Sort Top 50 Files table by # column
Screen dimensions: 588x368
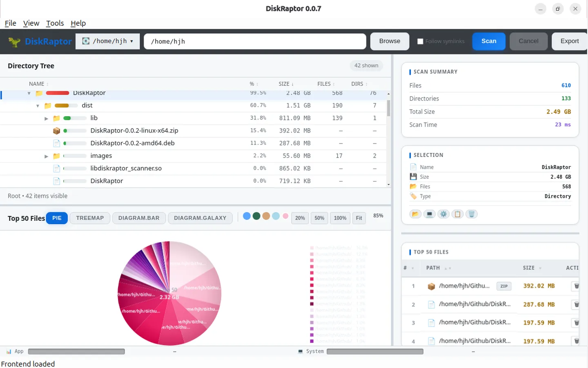click(x=408, y=268)
